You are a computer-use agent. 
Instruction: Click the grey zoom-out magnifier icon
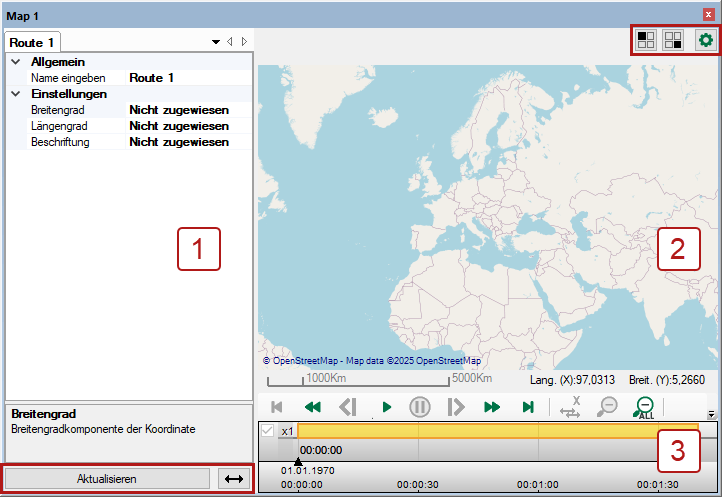click(x=607, y=407)
